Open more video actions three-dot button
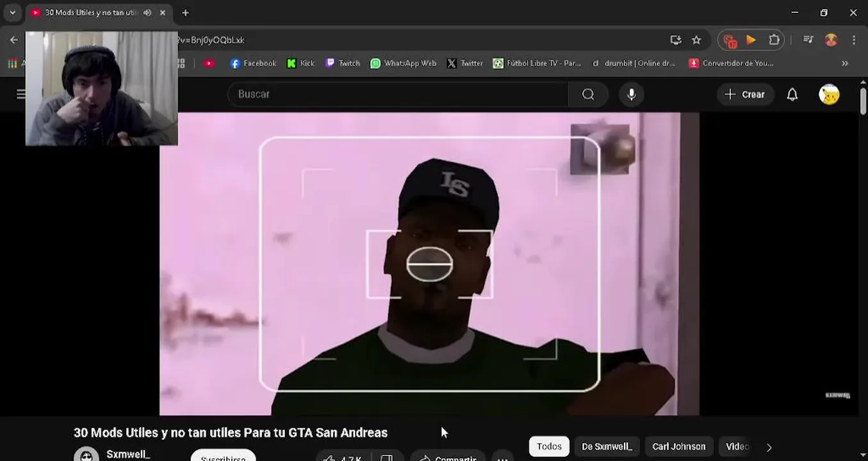This screenshot has height=461, width=868. 503,457
